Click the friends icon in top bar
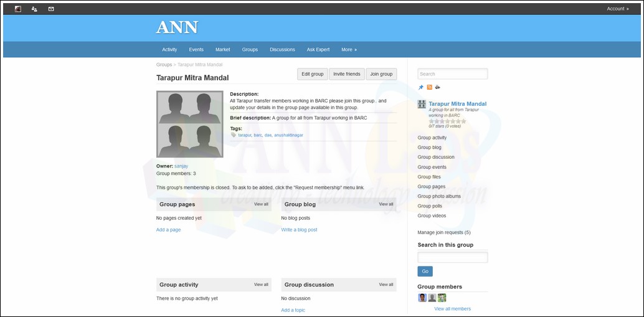The width and height of the screenshot is (644, 317). click(34, 9)
